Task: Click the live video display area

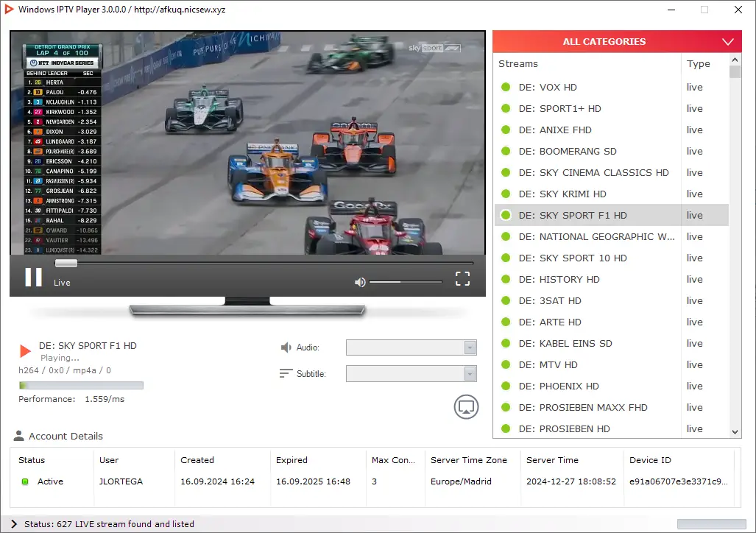Action: pos(247,143)
